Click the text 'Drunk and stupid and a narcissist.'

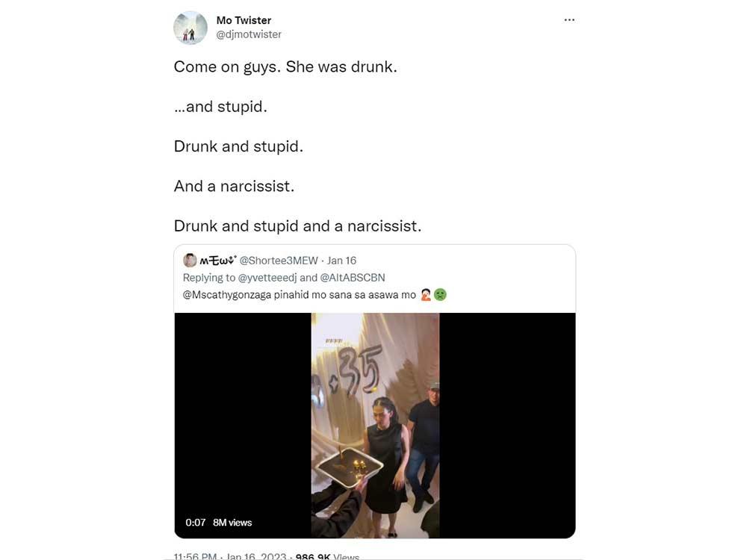click(297, 226)
